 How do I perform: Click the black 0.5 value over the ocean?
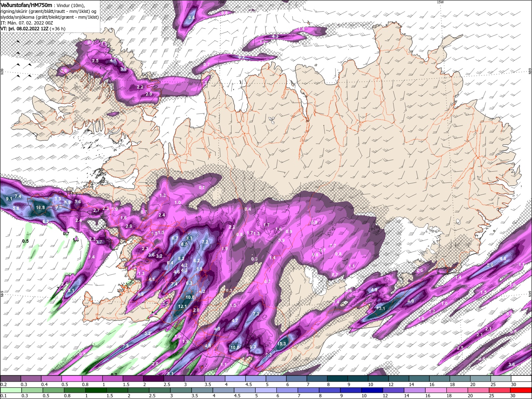point(25,241)
